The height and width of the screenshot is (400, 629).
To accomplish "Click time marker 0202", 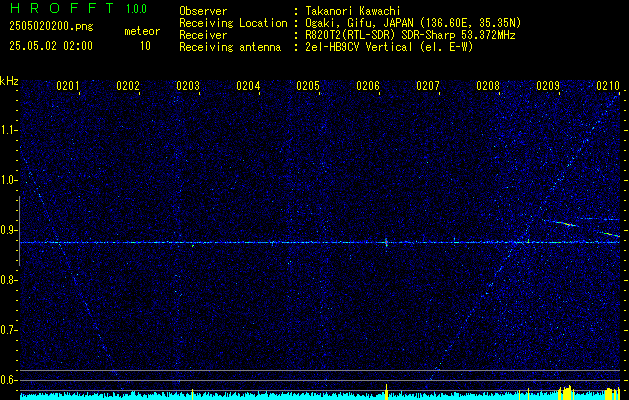I will click(x=128, y=85).
